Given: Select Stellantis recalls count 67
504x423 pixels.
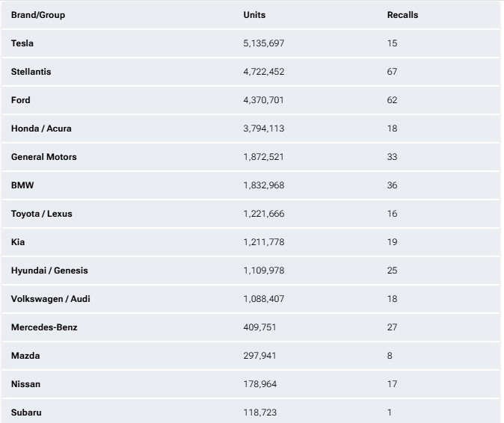Looking at the screenshot, I should click(x=392, y=72).
